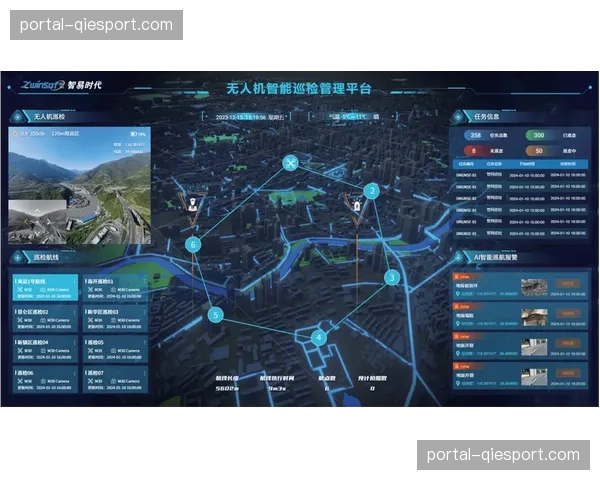The width and height of the screenshot is (600, 480).
Task: Click the 巡检航线 panel title
Action: (46, 257)
